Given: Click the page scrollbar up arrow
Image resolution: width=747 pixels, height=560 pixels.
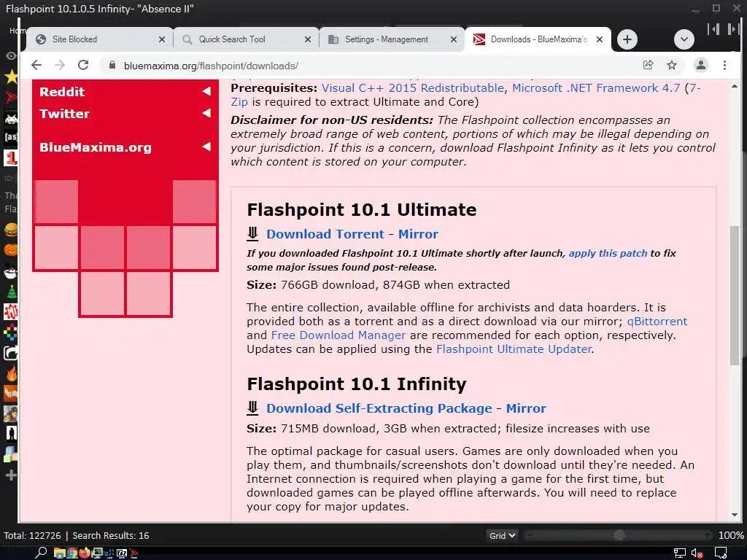Looking at the screenshot, I should click(735, 86).
